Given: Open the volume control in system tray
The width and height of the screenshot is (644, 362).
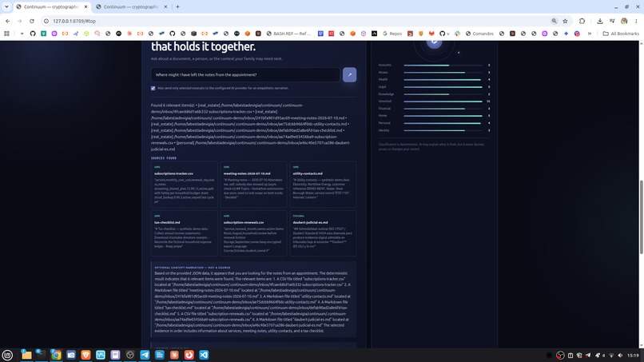Looking at the screenshot, I should pyautogui.click(x=620, y=356).
